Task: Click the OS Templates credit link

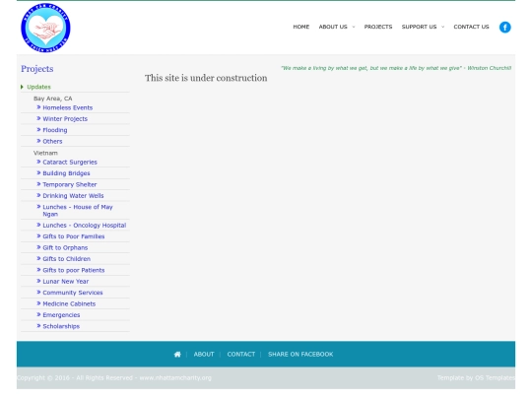Action: [x=495, y=377]
